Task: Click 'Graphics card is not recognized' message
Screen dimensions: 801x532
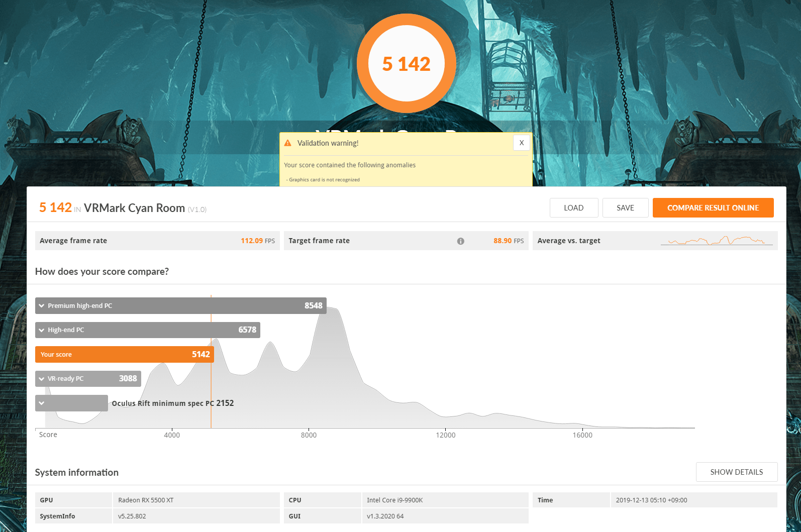Action: click(x=324, y=180)
